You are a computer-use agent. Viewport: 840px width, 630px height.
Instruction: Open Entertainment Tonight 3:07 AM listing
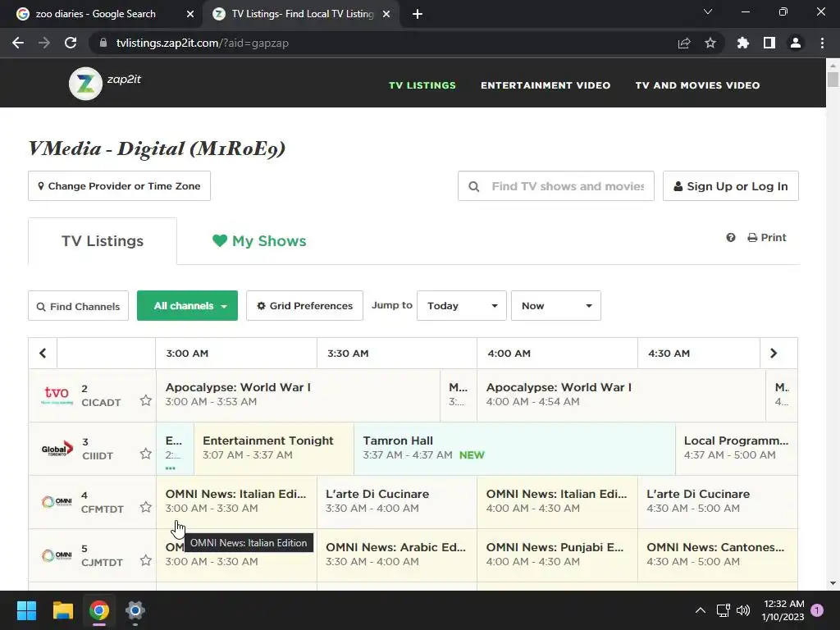[x=274, y=448]
